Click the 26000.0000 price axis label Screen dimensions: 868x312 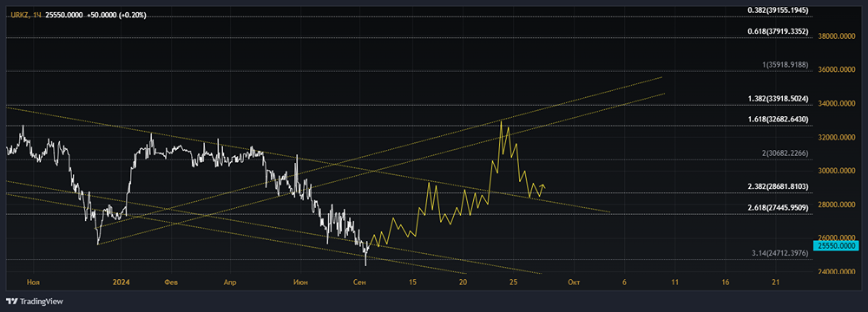pyautogui.click(x=837, y=237)
